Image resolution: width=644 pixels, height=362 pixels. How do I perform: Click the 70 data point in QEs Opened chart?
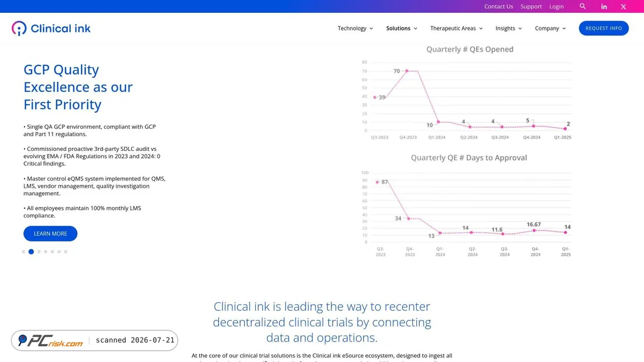407,71
